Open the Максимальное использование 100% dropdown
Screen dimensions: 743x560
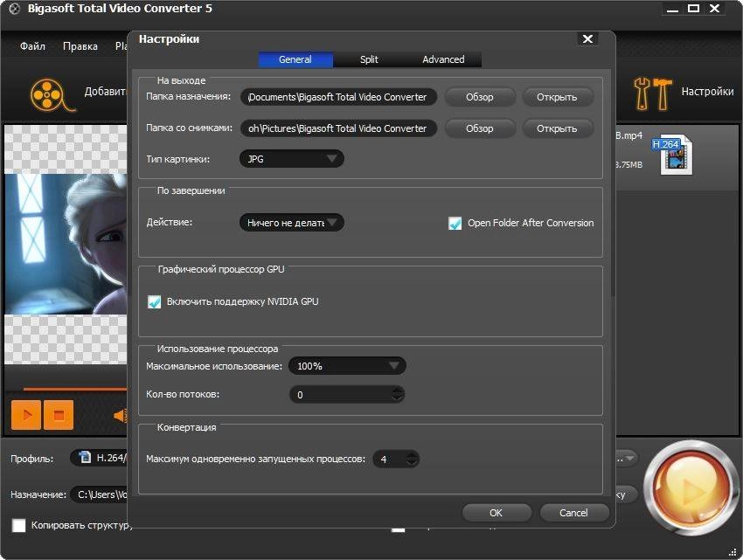(347, 366)
